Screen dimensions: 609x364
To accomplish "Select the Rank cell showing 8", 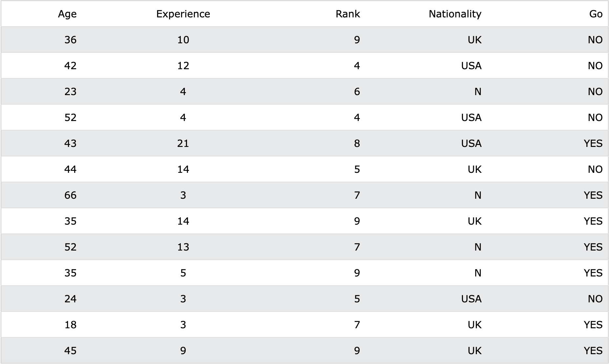I will tap(357, 143).
